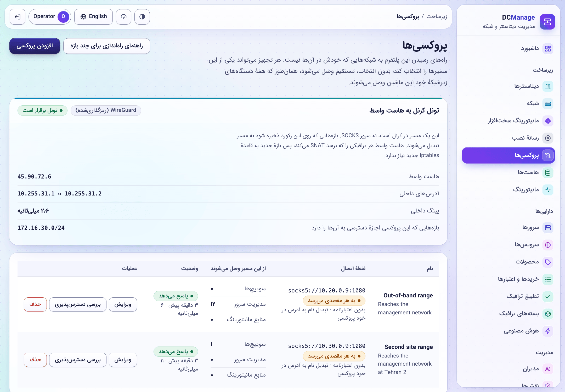
Task: Open the Operator user menu
Action: click(50, 17)
